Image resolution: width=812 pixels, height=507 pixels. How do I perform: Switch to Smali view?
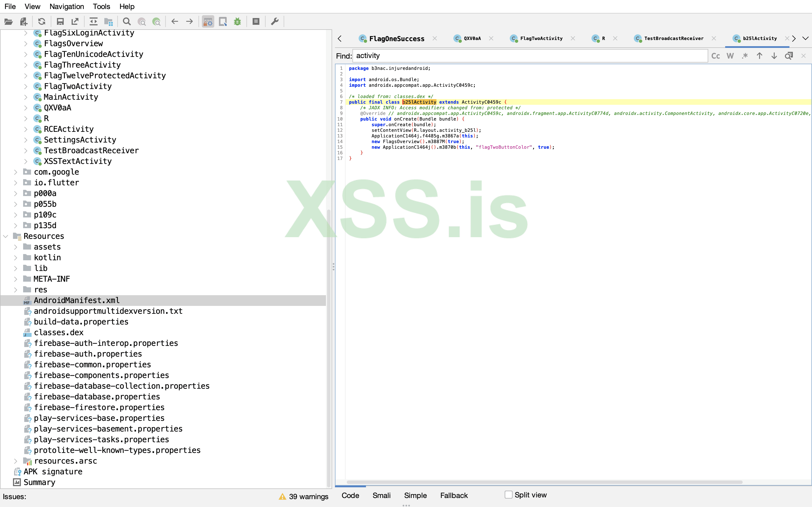(381, 495)
